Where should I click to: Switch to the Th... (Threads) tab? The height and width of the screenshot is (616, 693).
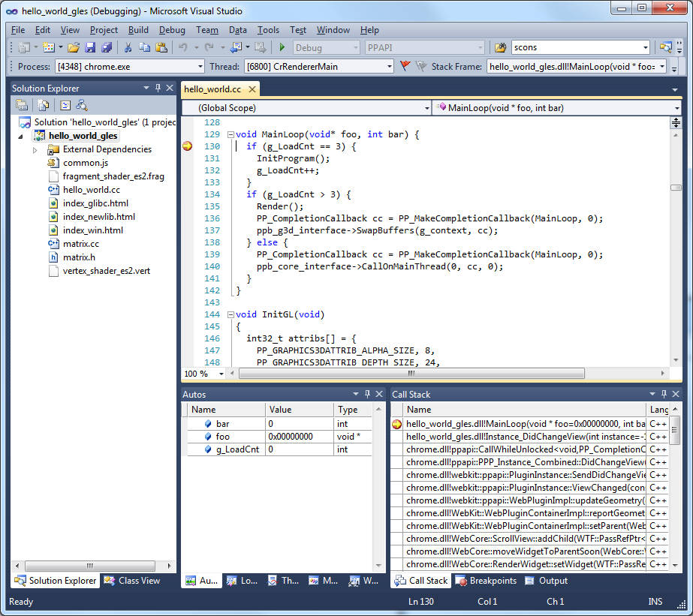click(283, 580)
